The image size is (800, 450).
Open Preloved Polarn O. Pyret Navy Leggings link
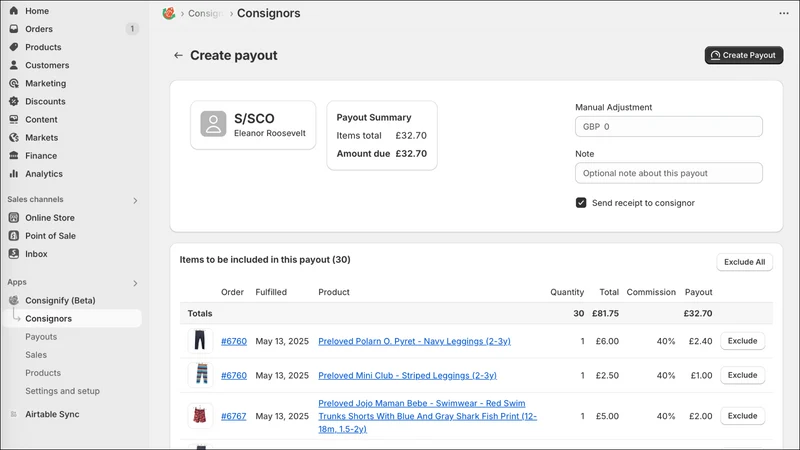point(414,341)
